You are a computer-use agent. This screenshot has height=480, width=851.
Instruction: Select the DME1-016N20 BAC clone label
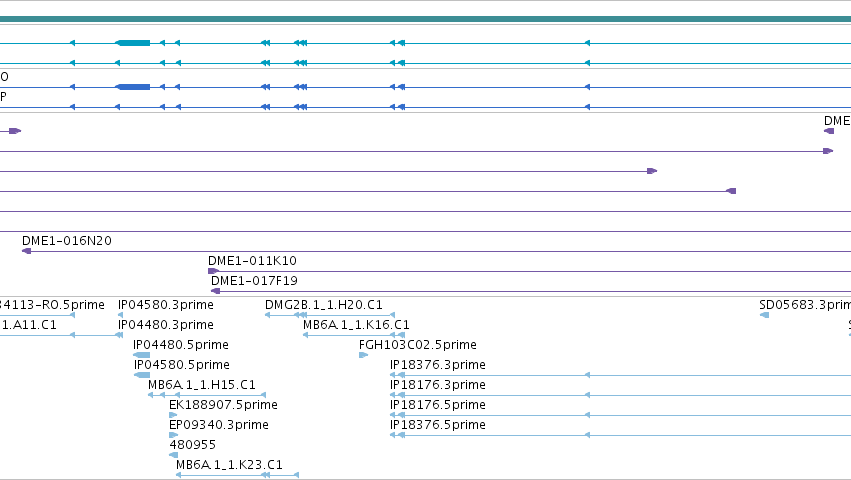(x=67, y=241)
